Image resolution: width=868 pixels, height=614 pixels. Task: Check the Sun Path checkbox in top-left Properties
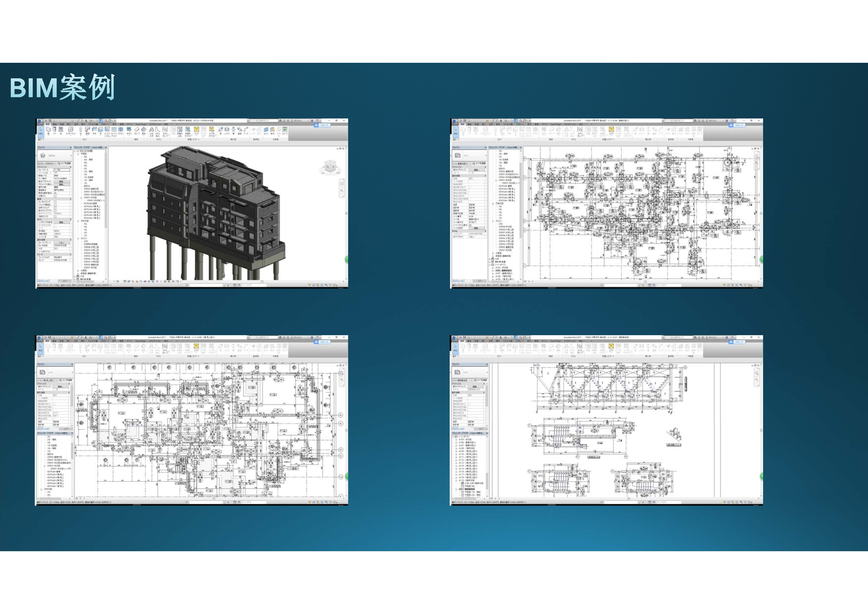pos(56,196)
